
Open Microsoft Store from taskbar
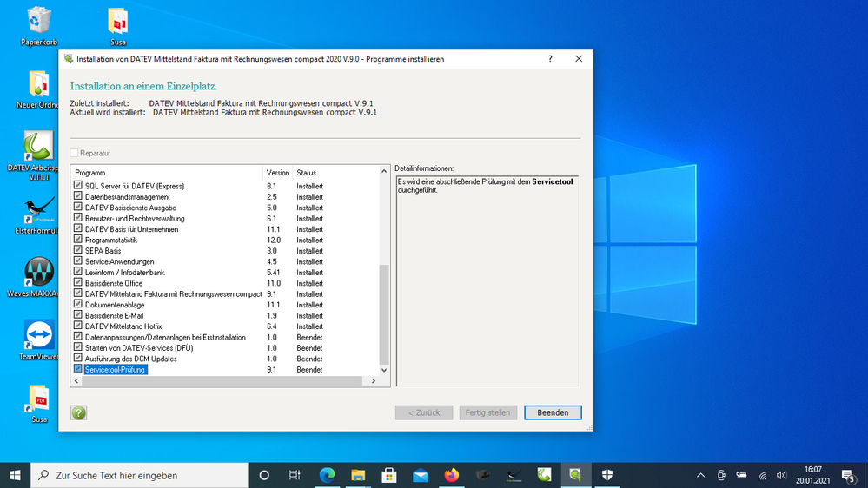point(389,475)
